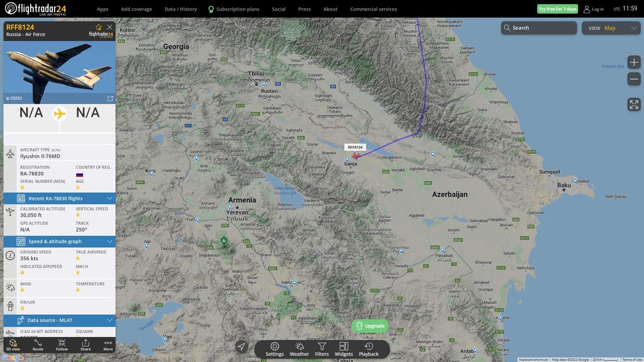
Task: Click the Tbilisi city label on map
Action: tap(257, 74)
